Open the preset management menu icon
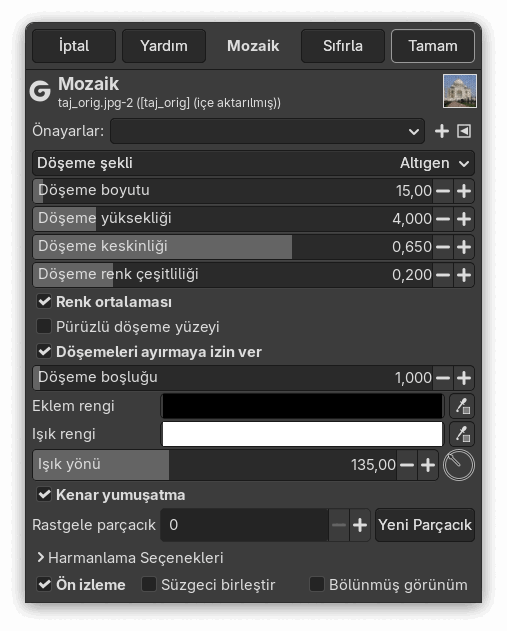Screen dimensions: 507x631 [x=464, y=131]
